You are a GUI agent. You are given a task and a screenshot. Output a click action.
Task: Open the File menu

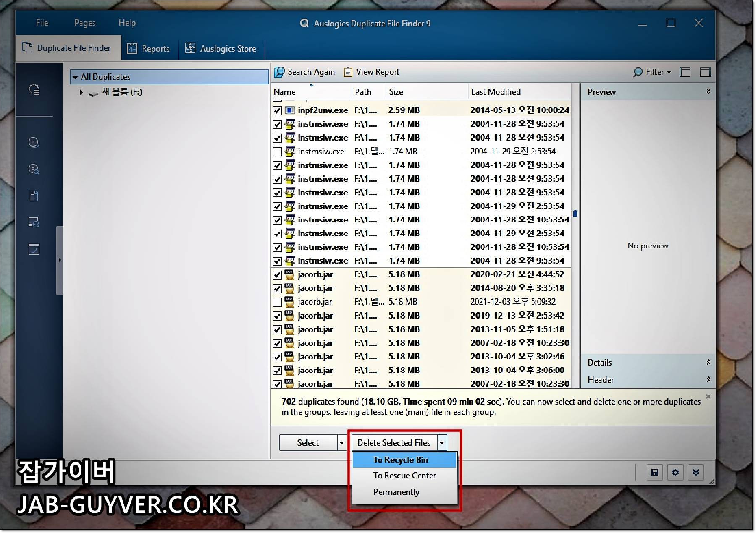coord(42,23)
